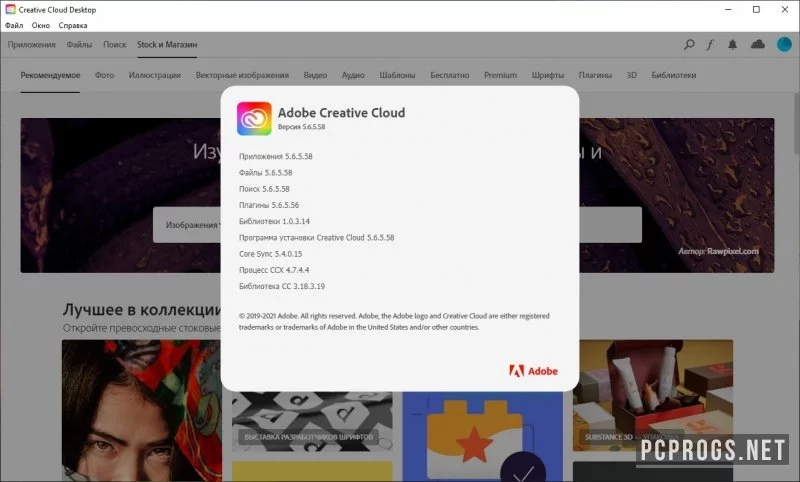This screenshot has width=800, height=482.
Task: Click the Creative Cloud logo in dialog
Action: click(254, 118)
